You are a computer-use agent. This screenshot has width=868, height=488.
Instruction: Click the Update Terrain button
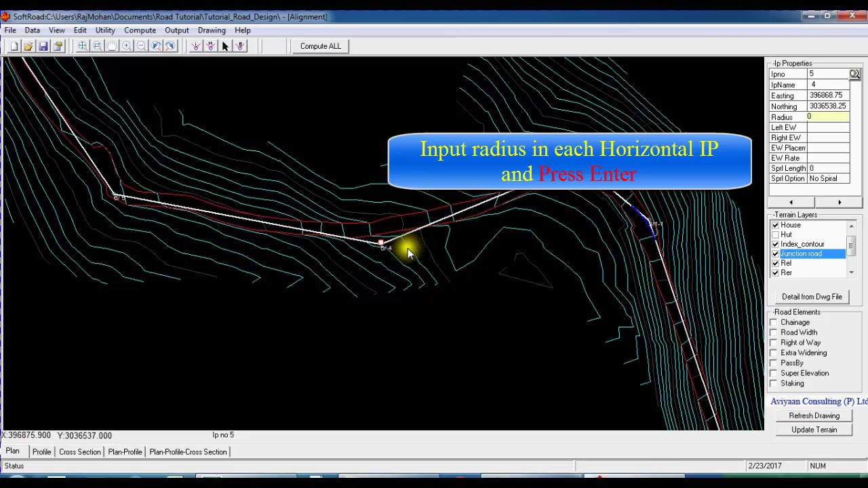[x=814, y=430]
